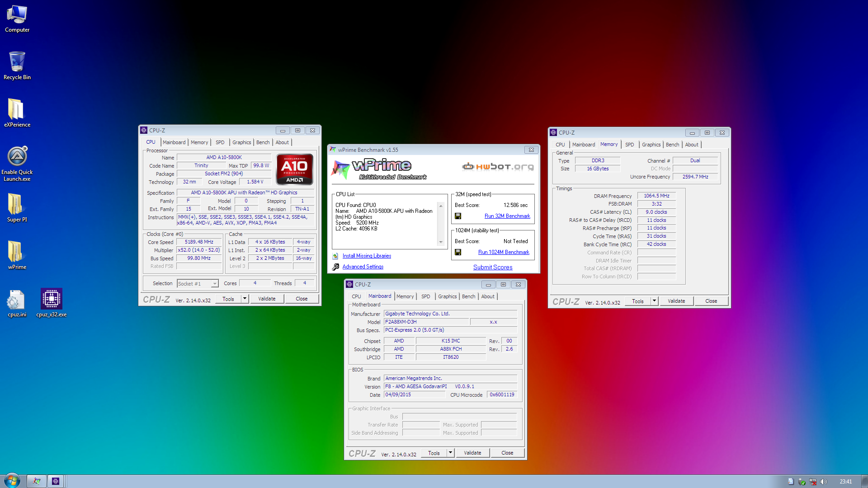Click Run 1024M Benchmark link
Image resolution: width=868 pixels, height=488 pixels.
(504, 252)
